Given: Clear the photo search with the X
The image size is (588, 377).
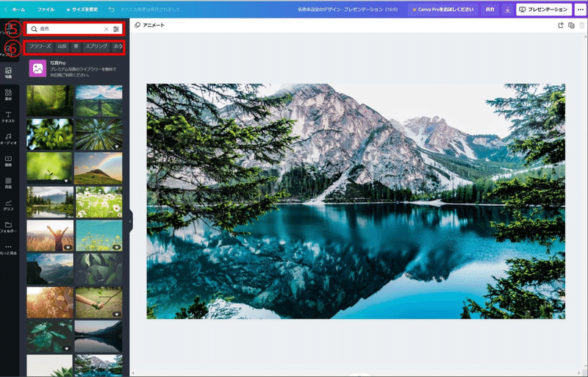Looking at the screenshot, I should 106,29.
